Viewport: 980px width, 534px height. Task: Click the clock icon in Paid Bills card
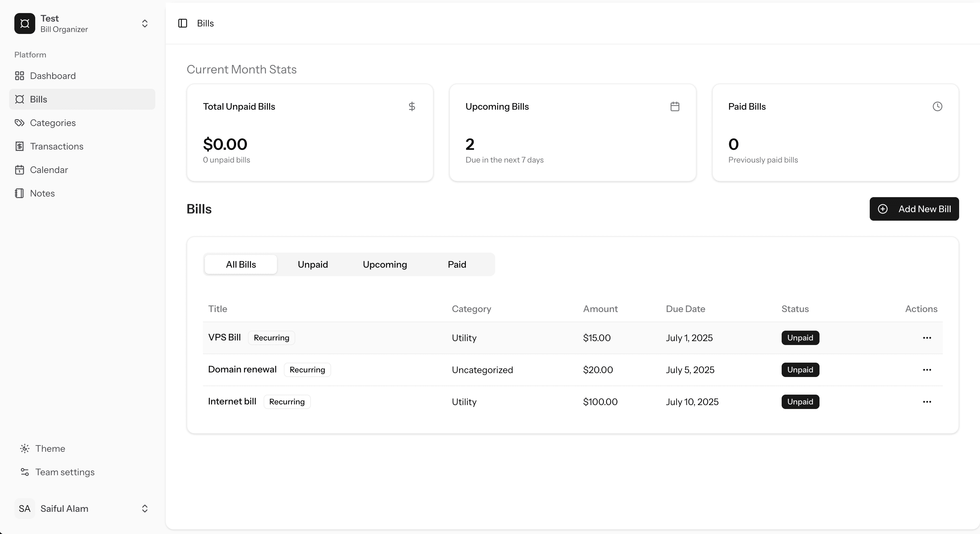(937, 107)
